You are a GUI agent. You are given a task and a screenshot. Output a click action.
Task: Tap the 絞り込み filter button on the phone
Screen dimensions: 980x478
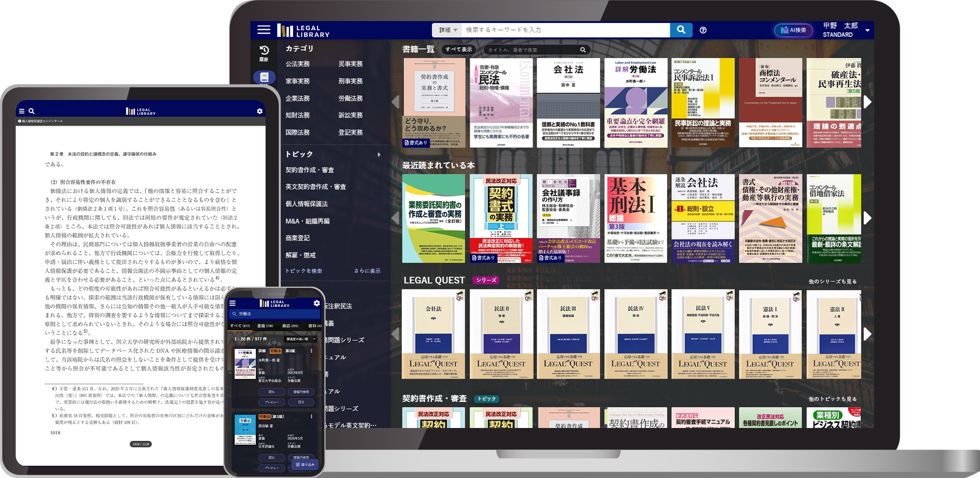(x=305, y=464)
